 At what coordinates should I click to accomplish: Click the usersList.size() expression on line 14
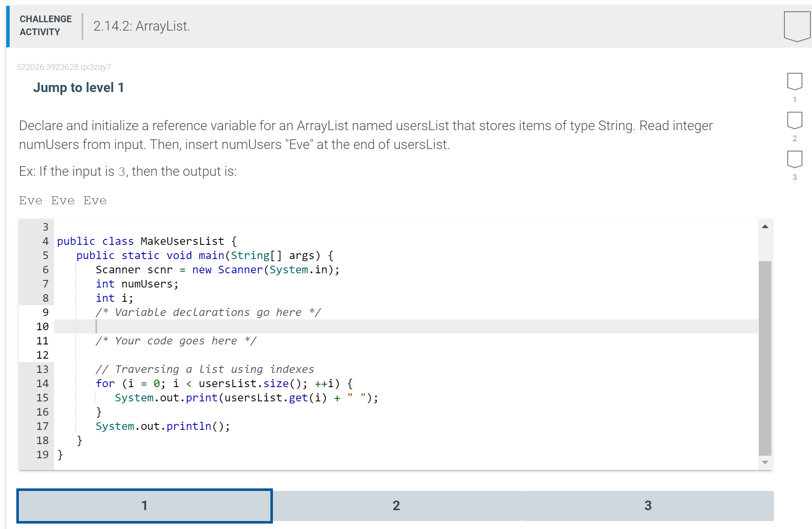tap(251, 383)
